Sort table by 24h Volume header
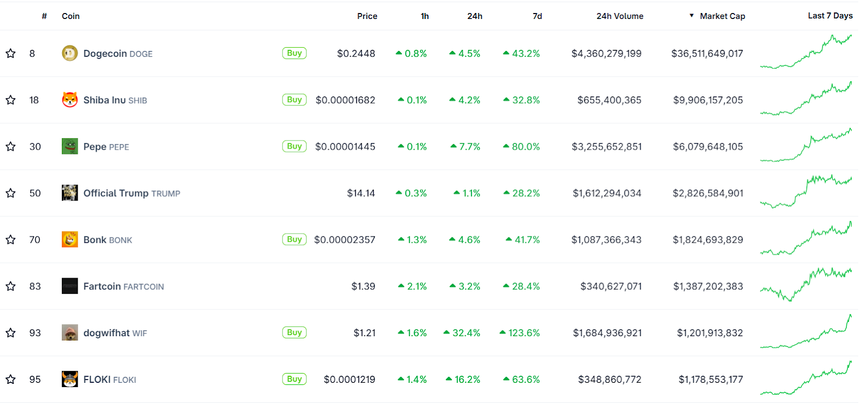The width and height of the screenshot is (868, 405). [620, 16]
